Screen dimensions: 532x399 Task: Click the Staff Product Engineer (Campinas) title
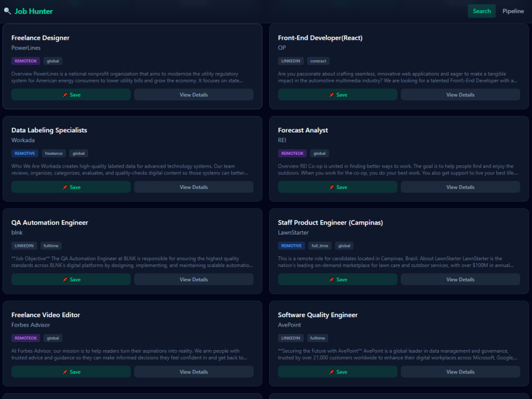[330, 222]
